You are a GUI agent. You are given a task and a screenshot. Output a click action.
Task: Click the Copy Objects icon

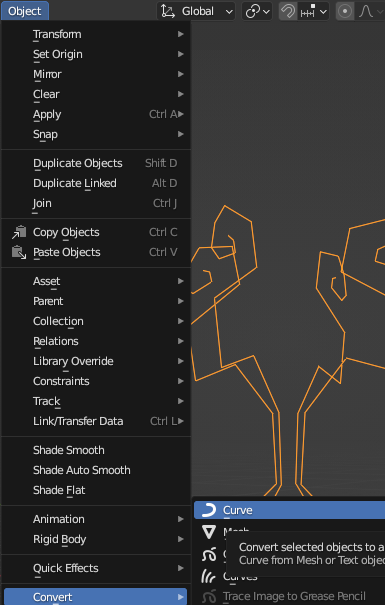coord(19,232)
